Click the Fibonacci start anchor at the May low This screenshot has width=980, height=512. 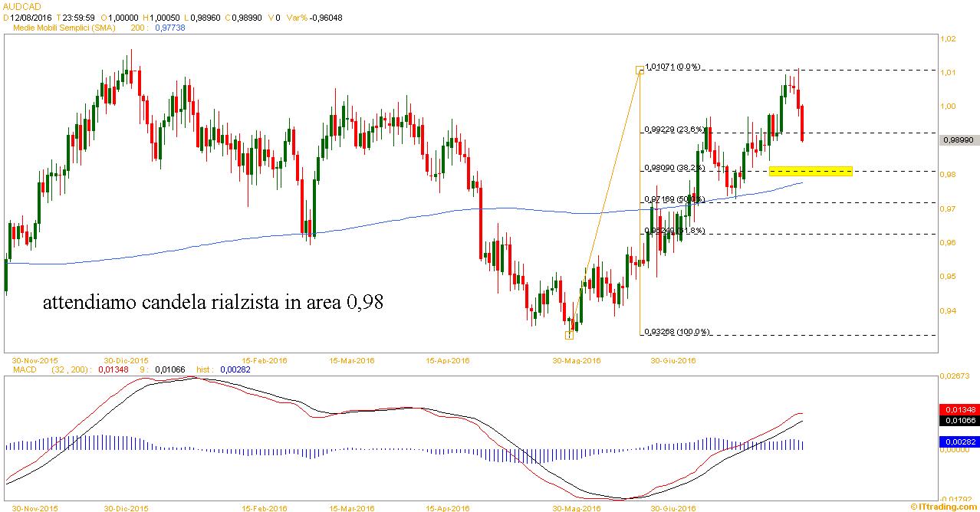click(x=569, y=335)
